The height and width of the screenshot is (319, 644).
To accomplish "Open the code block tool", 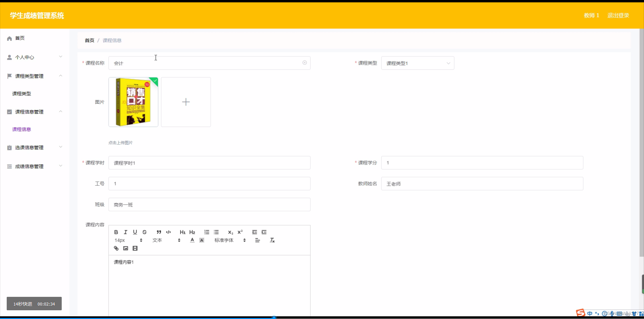I will [168, 232].
